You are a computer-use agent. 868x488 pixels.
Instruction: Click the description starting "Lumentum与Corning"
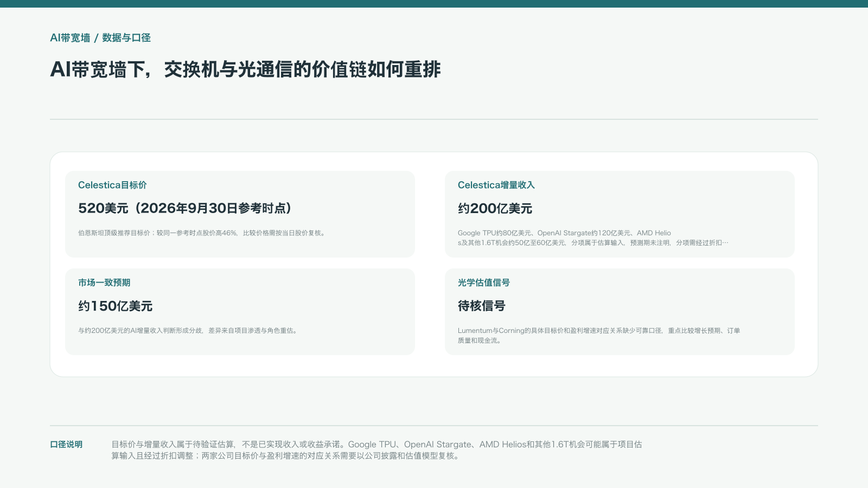tap(599, 336)
